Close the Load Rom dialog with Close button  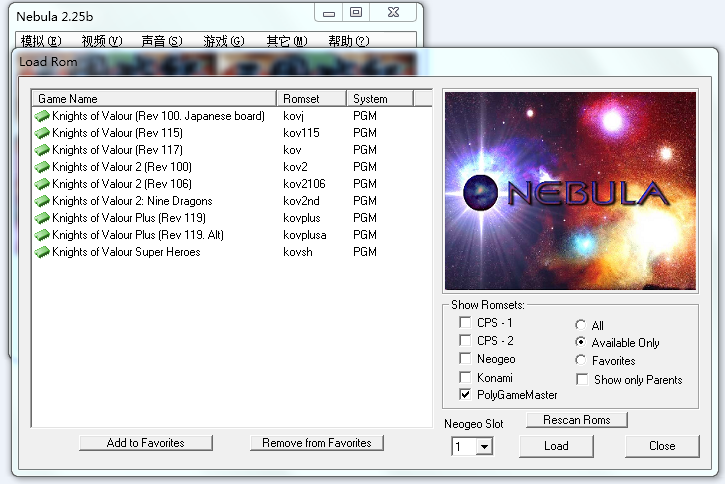662,446
